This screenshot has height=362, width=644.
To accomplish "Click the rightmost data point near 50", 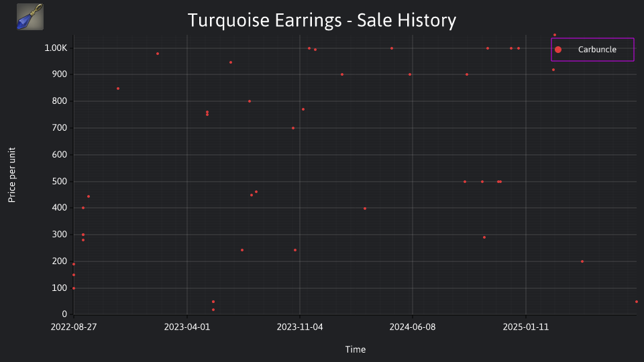I will (x=637, y=302).
